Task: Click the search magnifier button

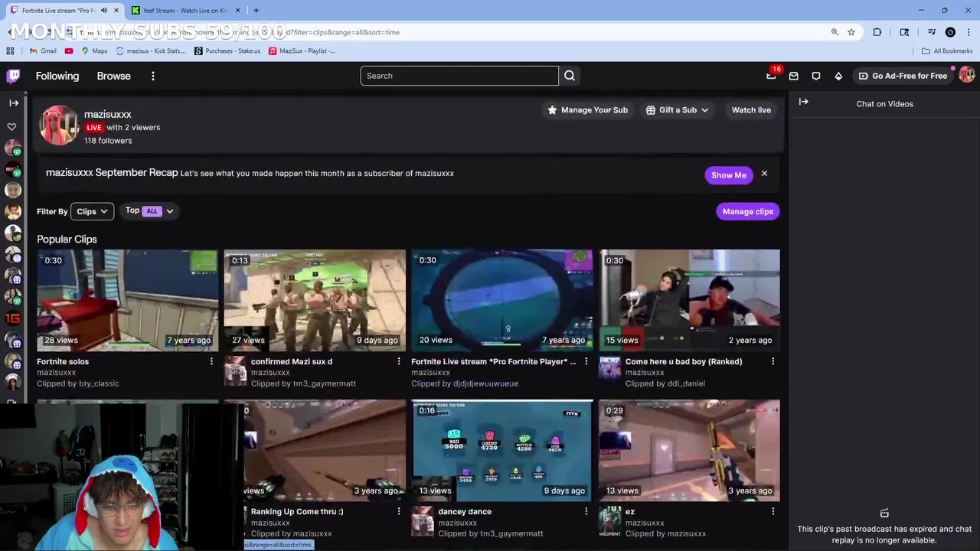Action: [x=570, y=76]
